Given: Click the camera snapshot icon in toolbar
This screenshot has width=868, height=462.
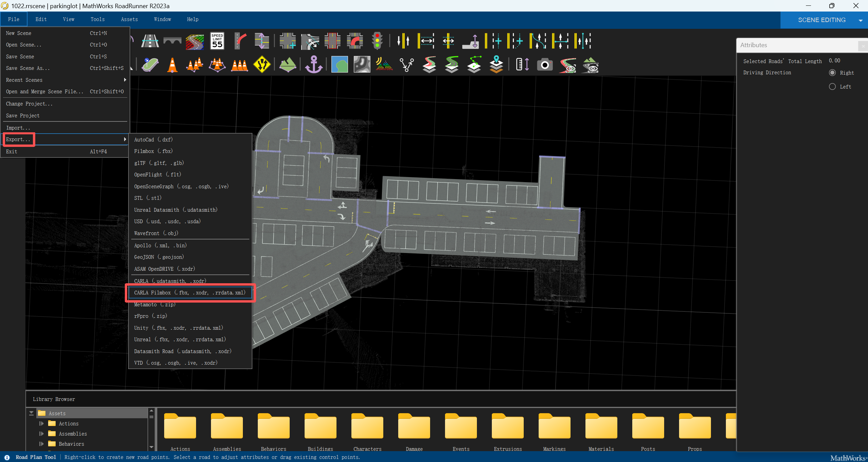Looking at the screenshot, I should [x=545, y=64].
